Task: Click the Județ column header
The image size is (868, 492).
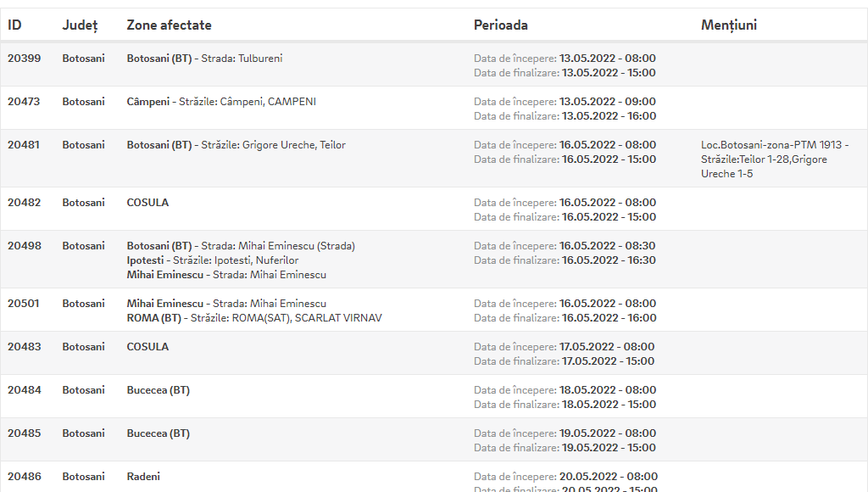Action: pos(80,25)
